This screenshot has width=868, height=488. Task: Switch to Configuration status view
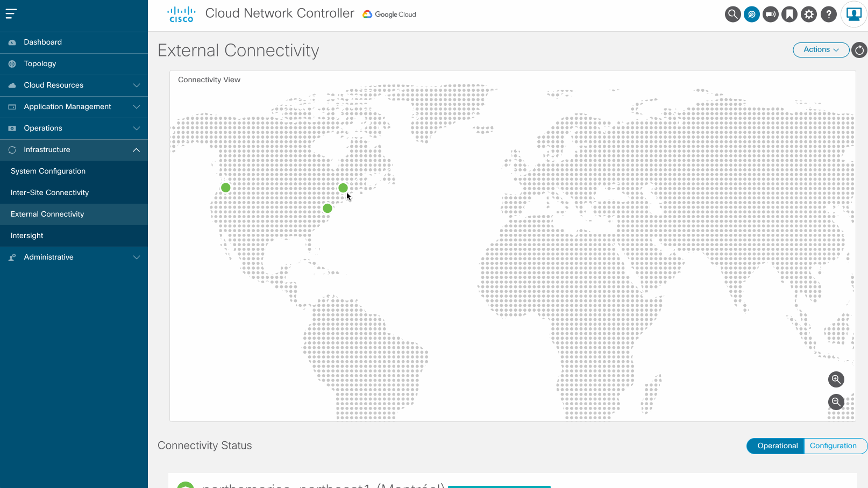(x=833, y=446)
